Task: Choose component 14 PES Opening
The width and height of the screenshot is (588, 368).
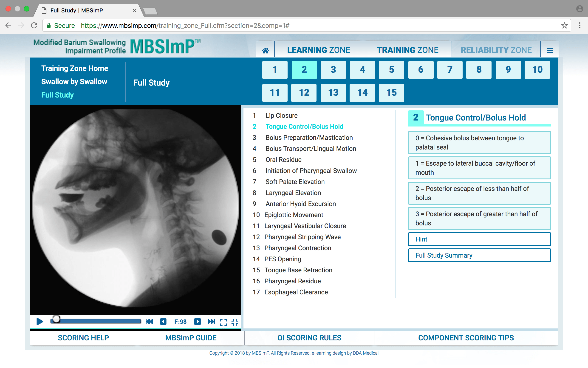Action: click(x=277, y=259)
